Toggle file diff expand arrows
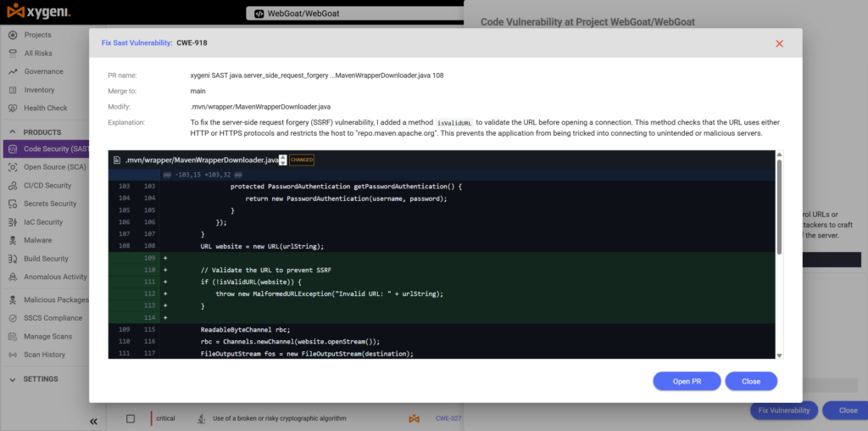The image size is (868, 431). [283, 160]
